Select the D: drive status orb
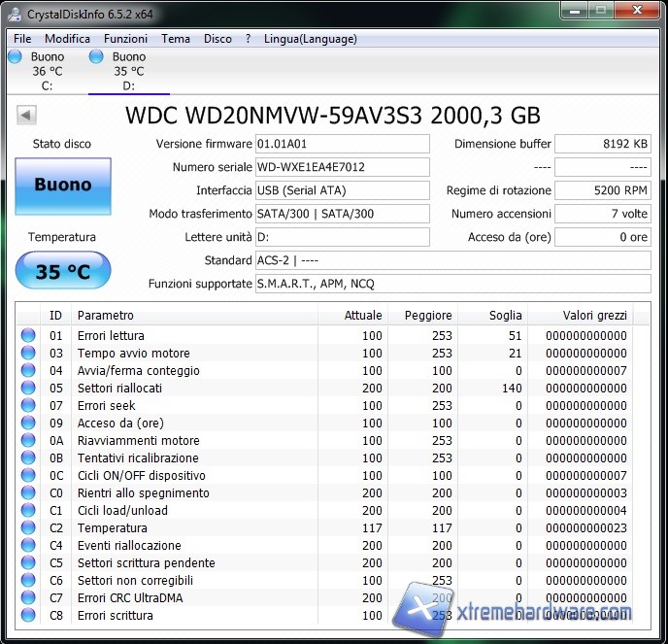Viewport: 668px width, 644px height. pyautogui.click(x=96, y=57)
